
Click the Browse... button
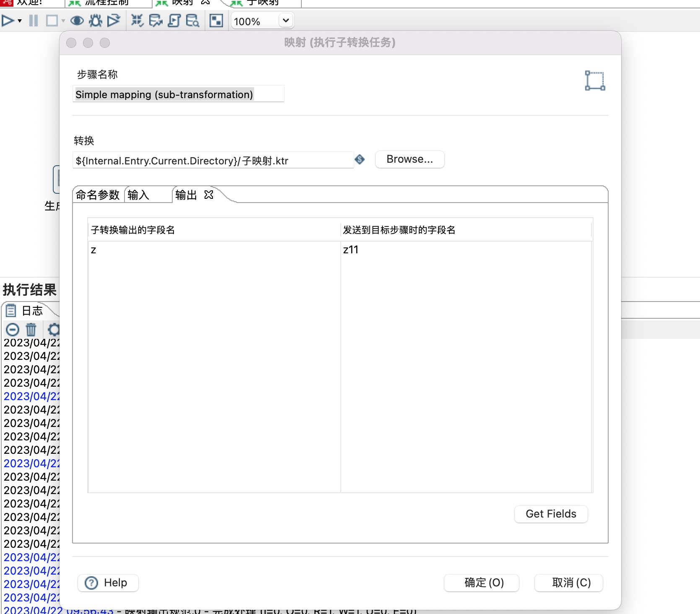coord(410,159)
